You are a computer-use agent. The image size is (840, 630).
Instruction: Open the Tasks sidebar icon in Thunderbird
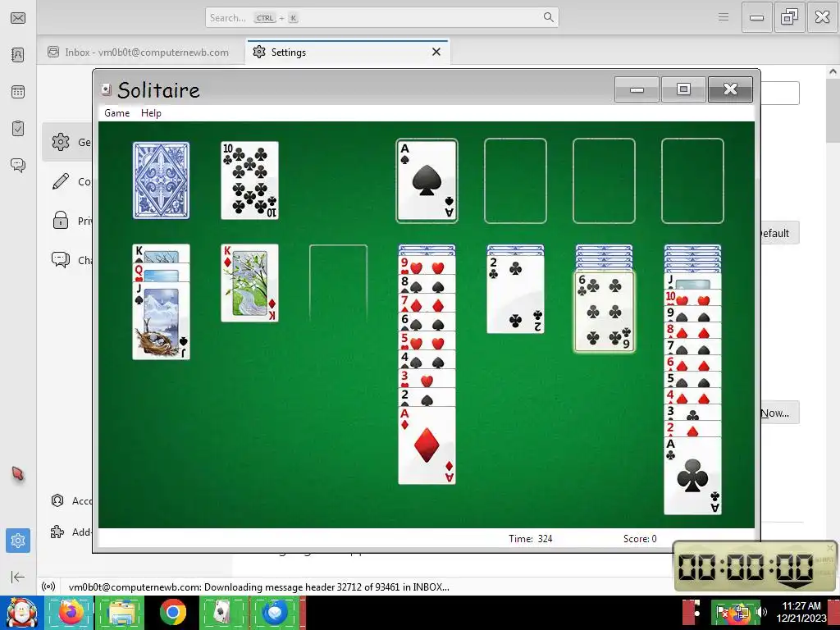pyautogui.click(x=18, y=129)
